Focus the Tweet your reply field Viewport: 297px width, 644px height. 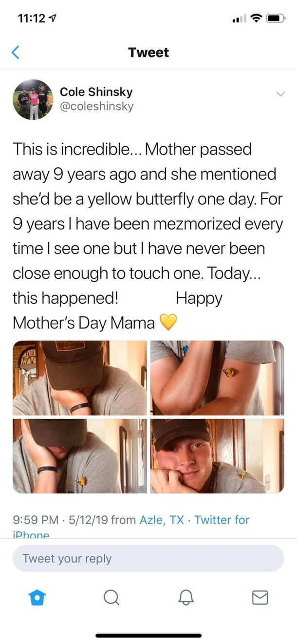(148, 558)
